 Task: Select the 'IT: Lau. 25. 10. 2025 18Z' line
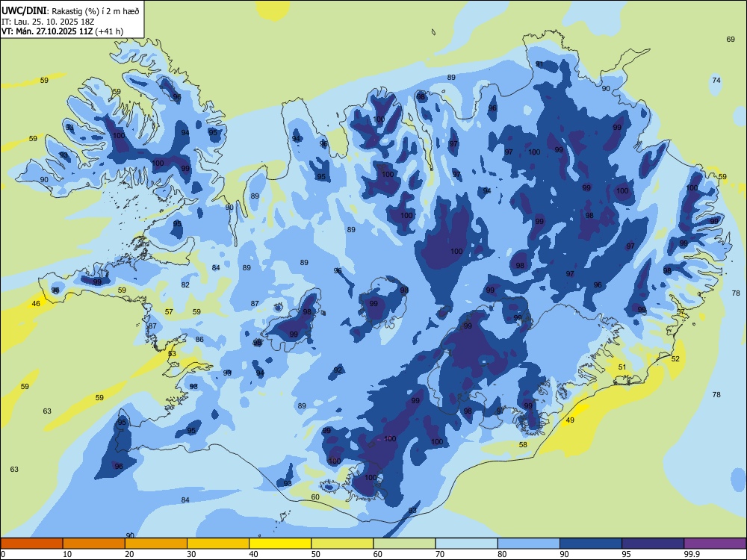coord(48,22)
